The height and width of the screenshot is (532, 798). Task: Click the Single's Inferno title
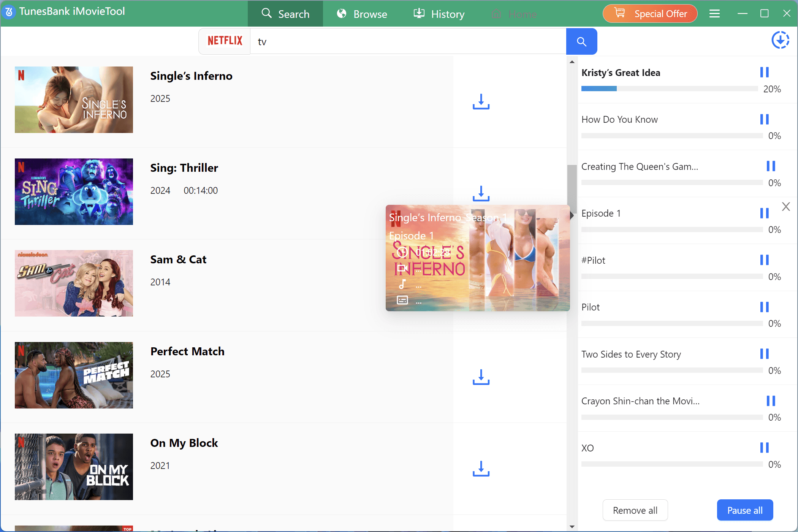point(191,76)
